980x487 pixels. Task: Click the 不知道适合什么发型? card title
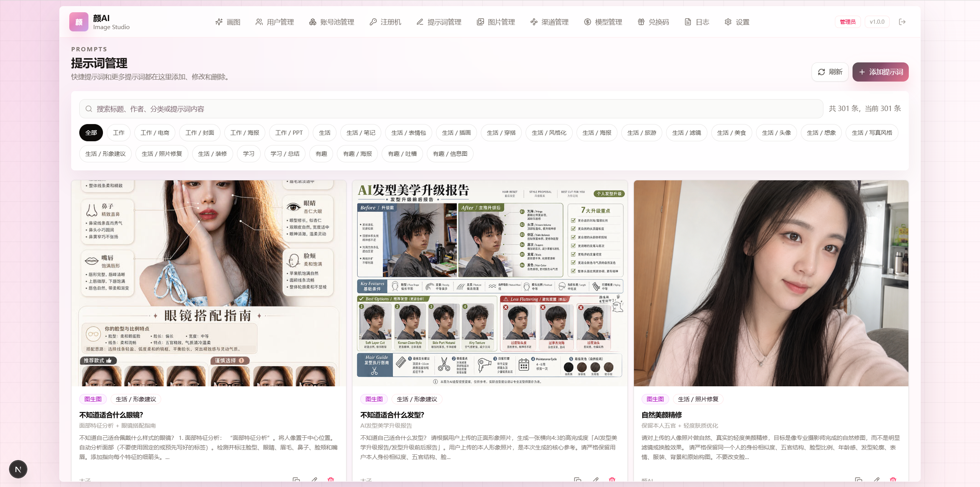click(392, 415)
